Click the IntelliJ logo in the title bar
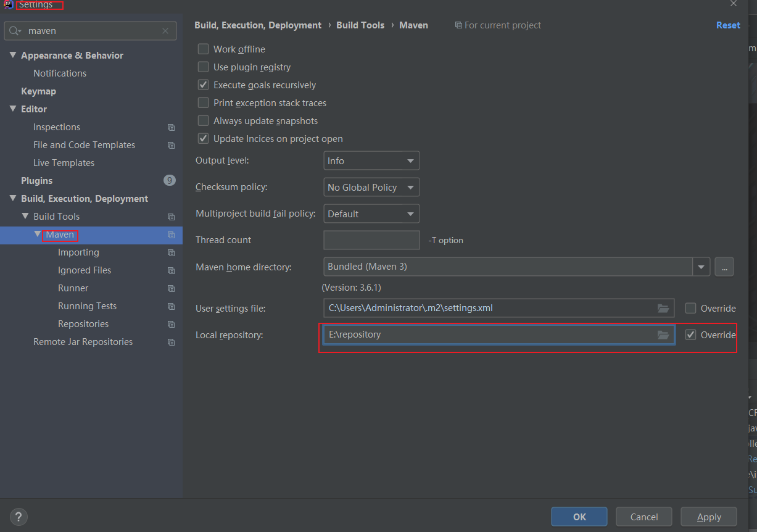Image resolution: width=757 pixels, height=532 pixels. [9, 4]
